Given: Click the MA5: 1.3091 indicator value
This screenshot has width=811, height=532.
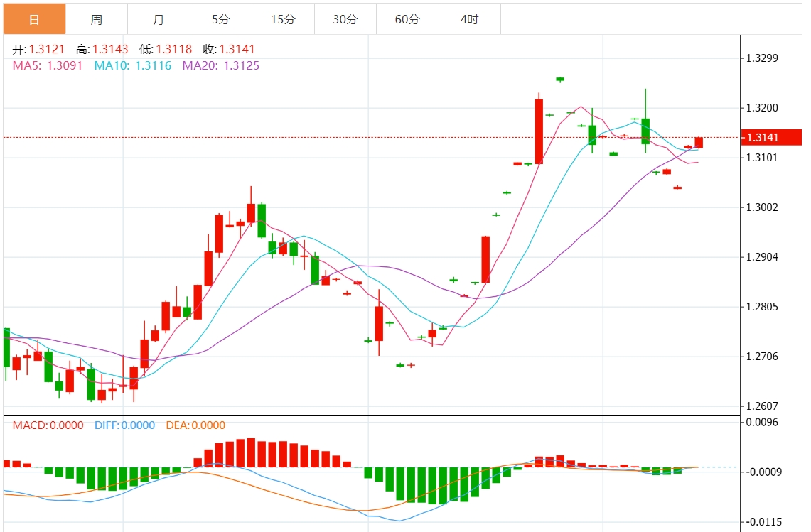Looking at the screenshot, I should (48, 65).
